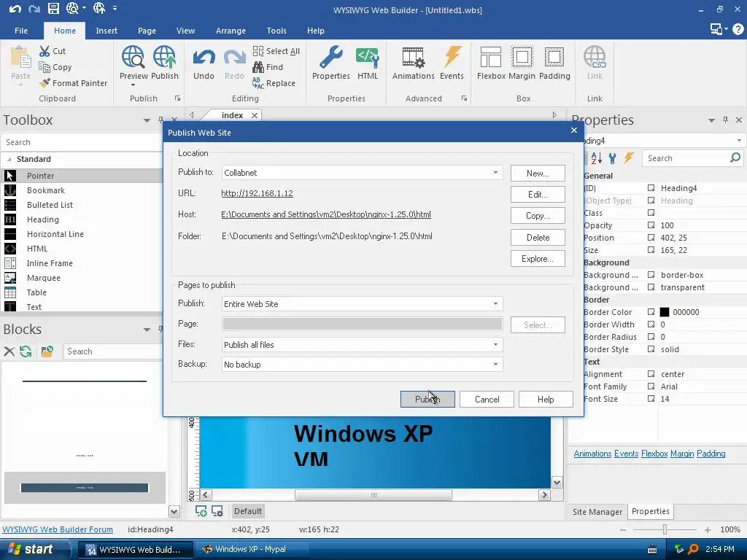Click the black Border Color swatch
The width and height of the screenshot is (747, 560).
pos(664,312)
